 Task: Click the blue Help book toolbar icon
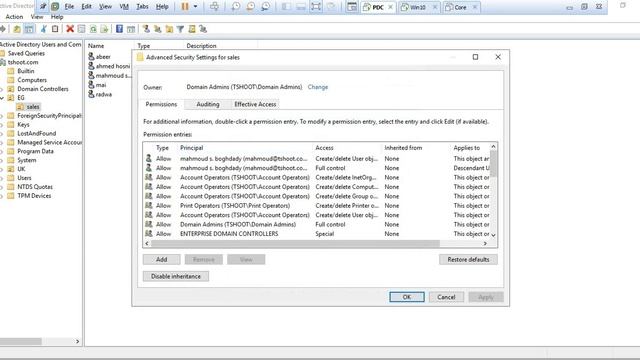point(119,29)
